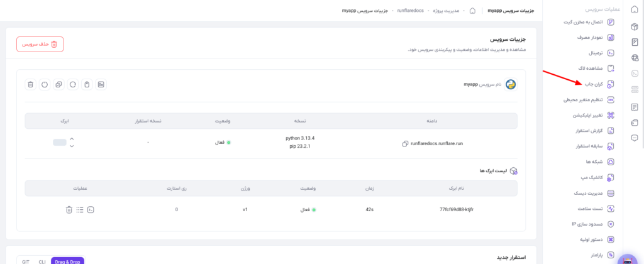Image resolution: width=644 pixels, height=264 pixels.
Task: Click domain text runflaredocs.runflare.run
Action: pos(436,144)
